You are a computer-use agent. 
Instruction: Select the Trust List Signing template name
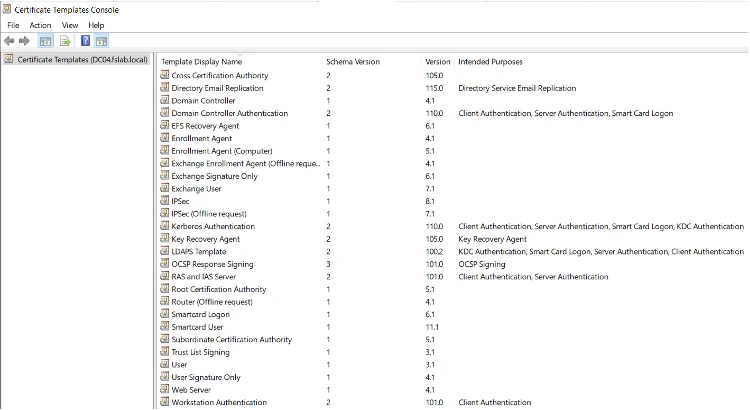(x=200, y=352)
